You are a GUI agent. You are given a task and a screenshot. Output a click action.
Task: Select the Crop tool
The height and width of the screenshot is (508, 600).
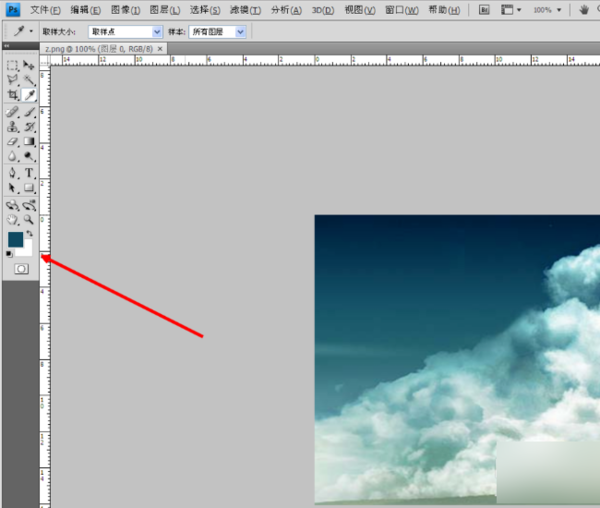click(x=12, y=95)
